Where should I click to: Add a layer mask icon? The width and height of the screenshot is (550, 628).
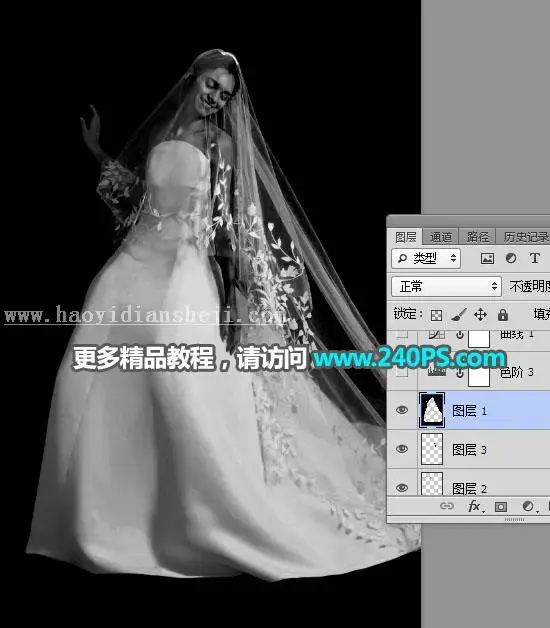[x=501, y=507]
